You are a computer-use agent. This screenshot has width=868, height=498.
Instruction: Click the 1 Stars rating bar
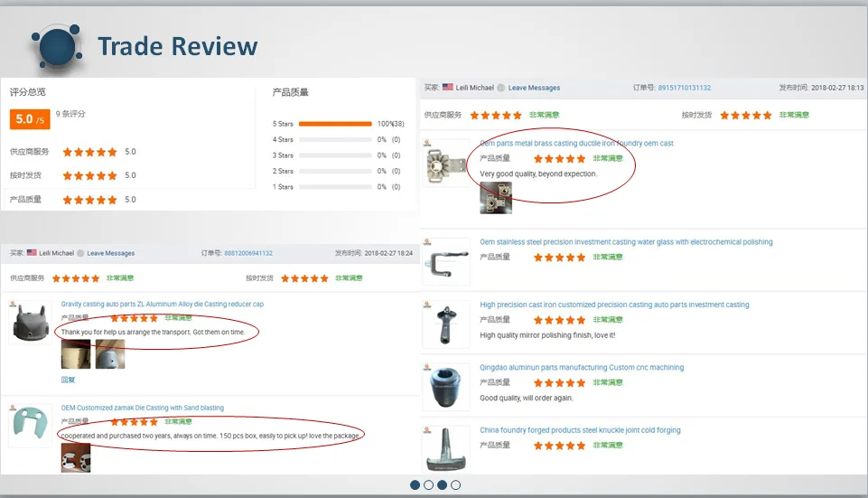tap(335, 187)
